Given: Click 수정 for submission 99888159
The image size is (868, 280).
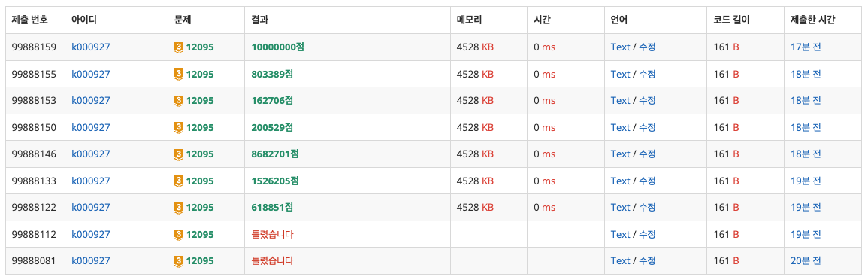Looking at the screenshot, I should coord(647,47).
